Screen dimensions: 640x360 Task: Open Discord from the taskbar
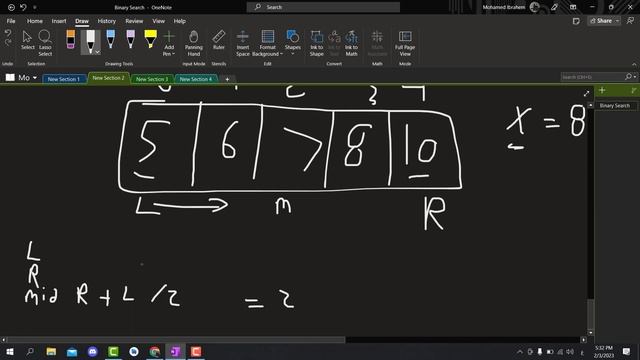click(93, 352)
